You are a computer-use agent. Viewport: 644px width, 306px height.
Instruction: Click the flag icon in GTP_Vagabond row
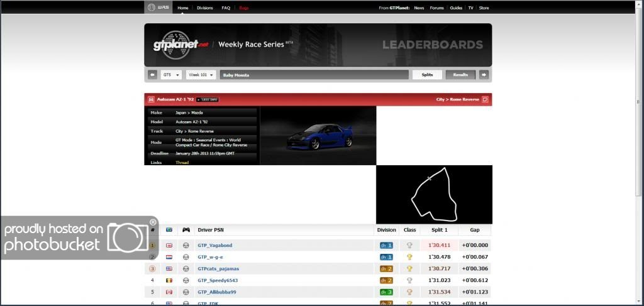pos(169,245)
